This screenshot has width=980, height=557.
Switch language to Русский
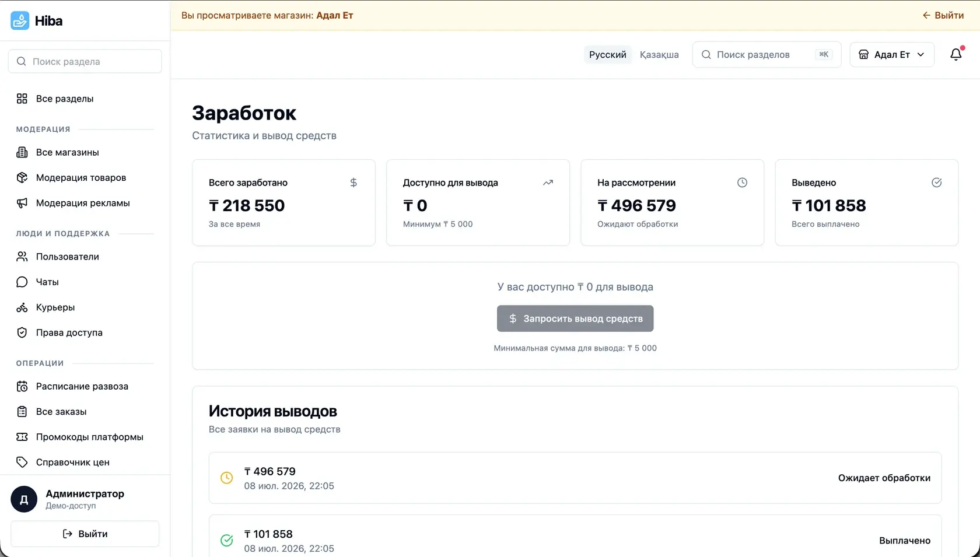(607, 54)
